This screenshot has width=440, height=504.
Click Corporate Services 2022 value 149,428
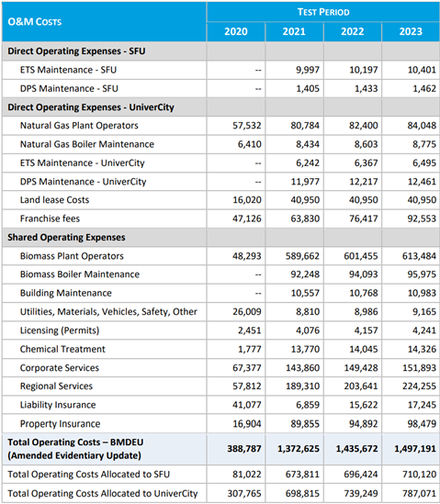pyautogui.click(x=361, y=368)
